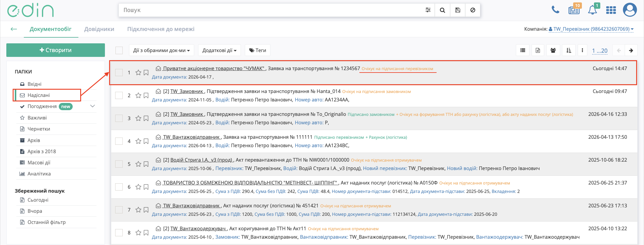Check the box for document row 6
The width and height of the screenshot is (644, 245).
119,187
